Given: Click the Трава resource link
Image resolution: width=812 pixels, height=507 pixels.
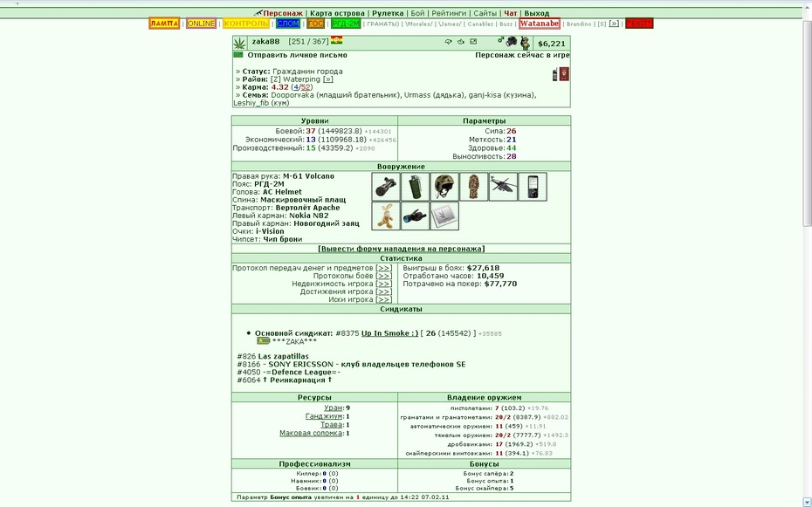Looking at the screenshot, I should pyautogui.click(x=332, y=424).
